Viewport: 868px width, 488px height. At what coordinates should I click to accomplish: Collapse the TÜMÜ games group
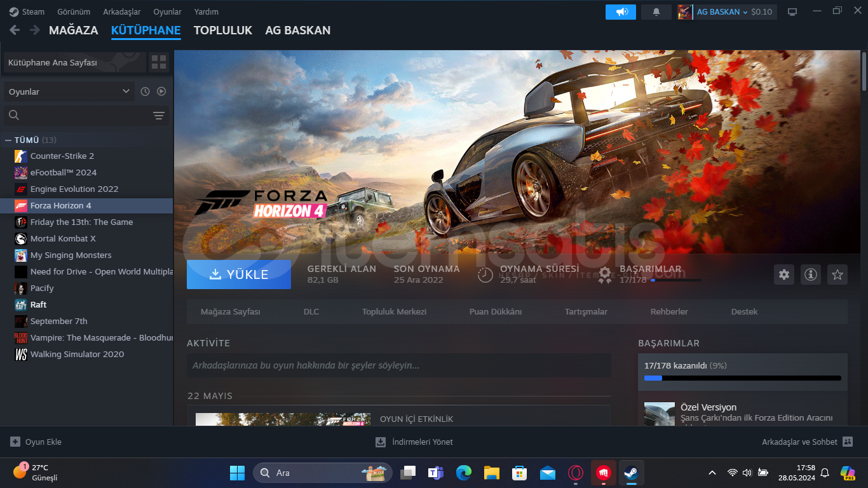pos(8,140)
